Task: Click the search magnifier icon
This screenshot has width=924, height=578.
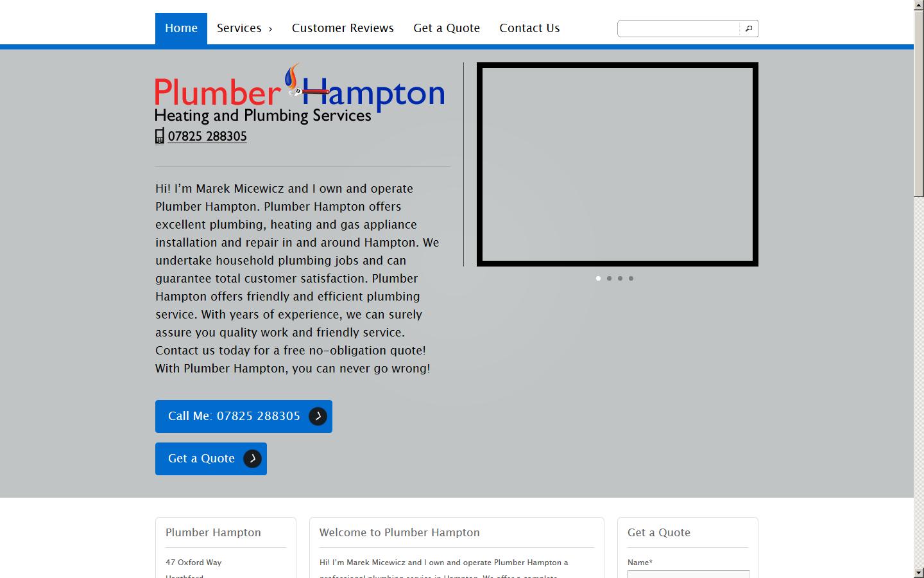Action: 749,28
